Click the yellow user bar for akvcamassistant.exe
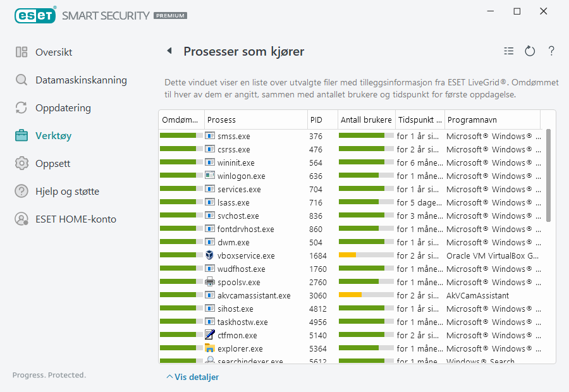The height and width of the screenshot is (392, 569). coord(350,295)
